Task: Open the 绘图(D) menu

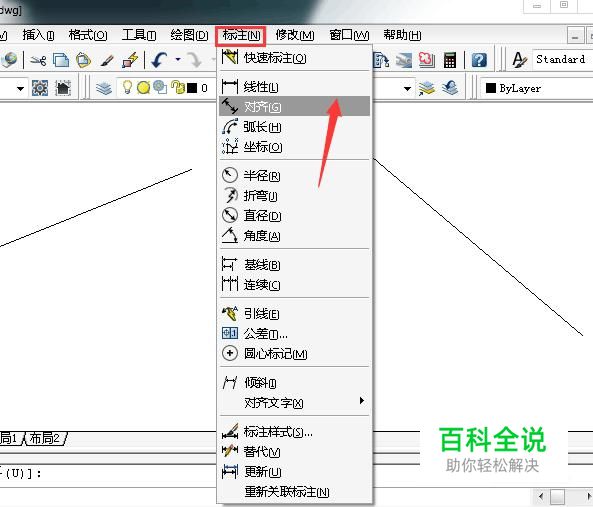Action: coord(189,35)
